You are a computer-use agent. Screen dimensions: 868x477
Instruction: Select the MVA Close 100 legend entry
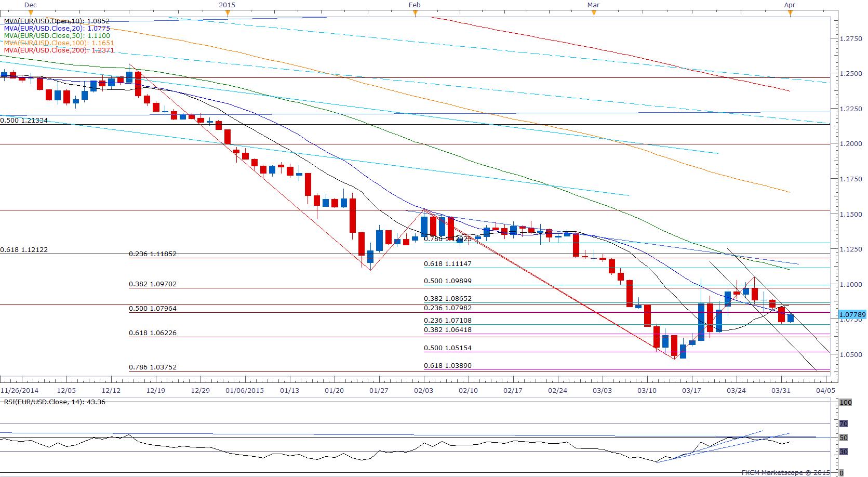(x=59, y=43)
